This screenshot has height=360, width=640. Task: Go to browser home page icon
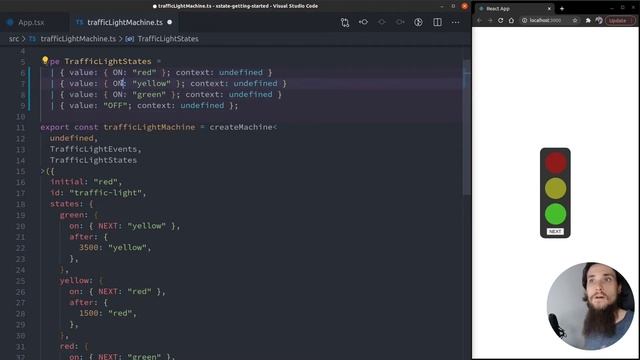tap(511, 20)
